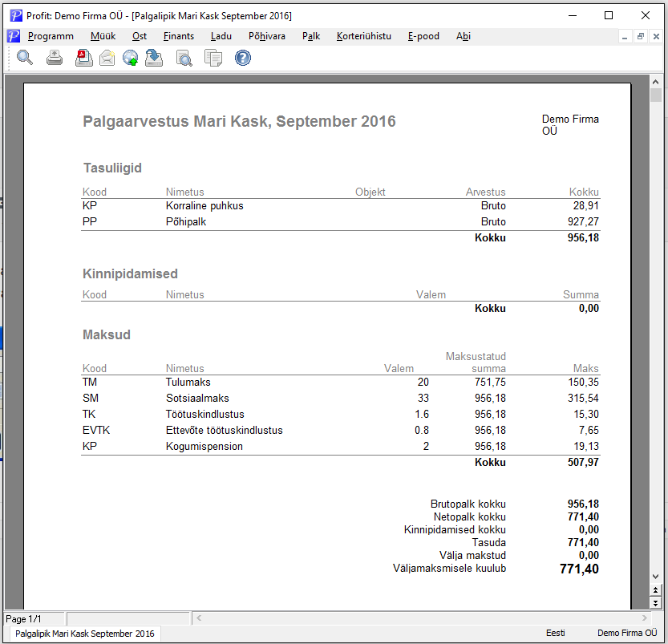
Task: Open the Finants menu
Action: pos(179,36)
